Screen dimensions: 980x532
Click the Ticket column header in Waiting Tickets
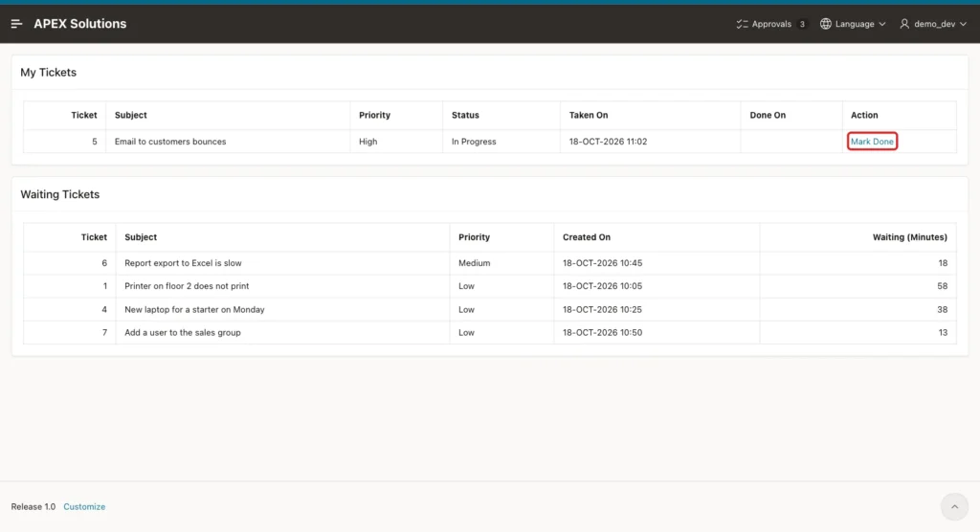[x=94, y=237]
